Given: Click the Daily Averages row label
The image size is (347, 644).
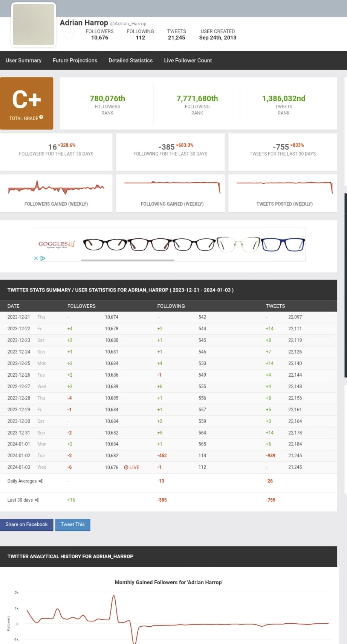Looking at the screenshot, I should [22, 481].
